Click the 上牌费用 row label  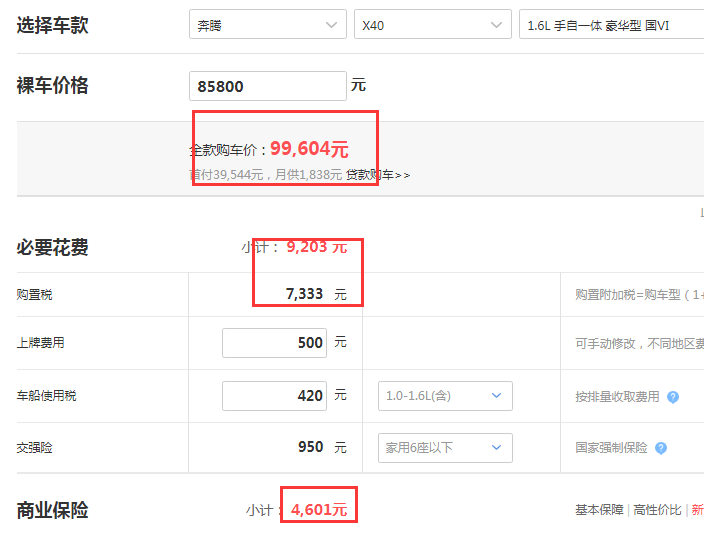[x=40, y=343]
